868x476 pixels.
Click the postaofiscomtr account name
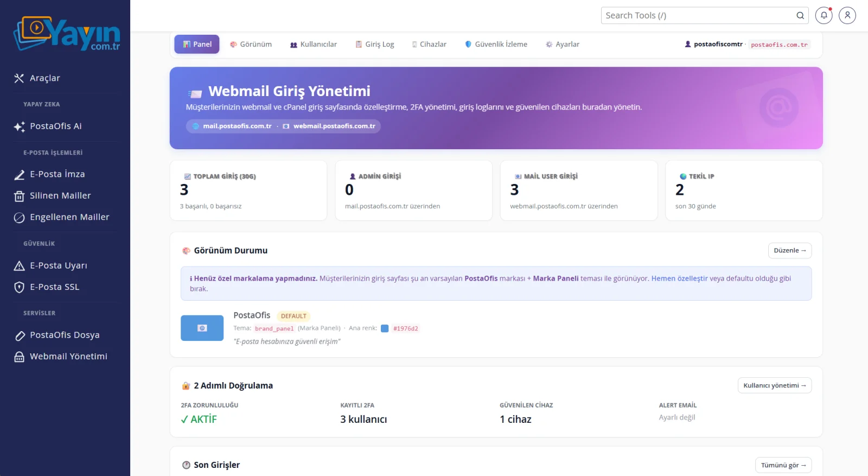[718, 45]
